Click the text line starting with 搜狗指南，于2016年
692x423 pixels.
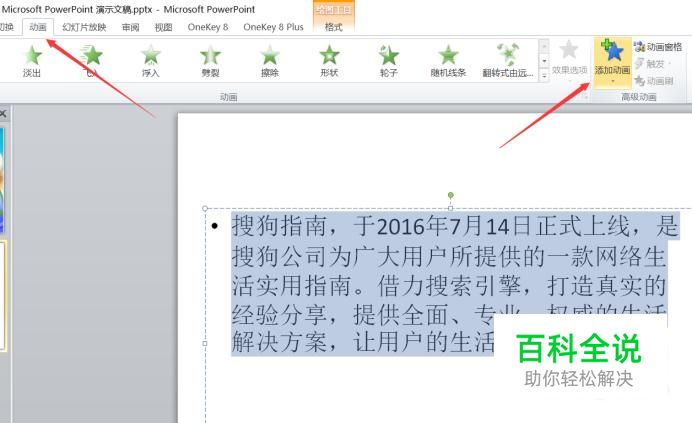tap(455, 226)
